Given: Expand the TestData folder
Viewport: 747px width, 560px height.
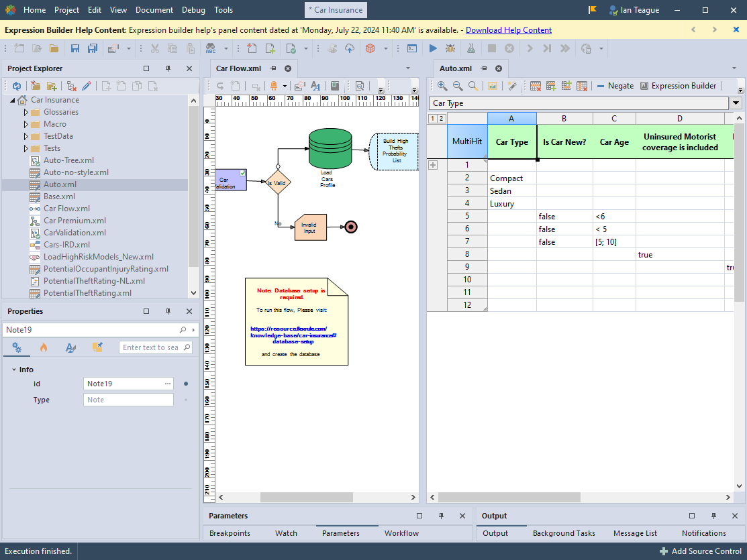Looking at the screenshot, I should [26, 136].
